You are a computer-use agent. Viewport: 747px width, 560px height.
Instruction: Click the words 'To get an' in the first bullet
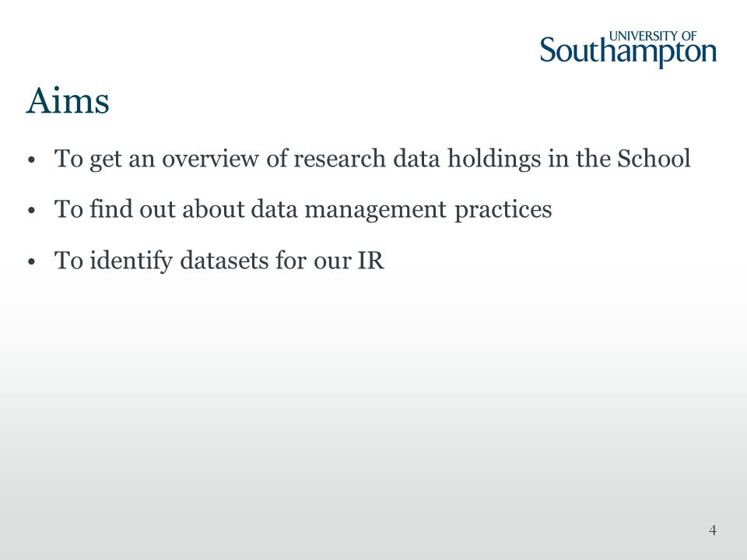[x=105, y=159]
